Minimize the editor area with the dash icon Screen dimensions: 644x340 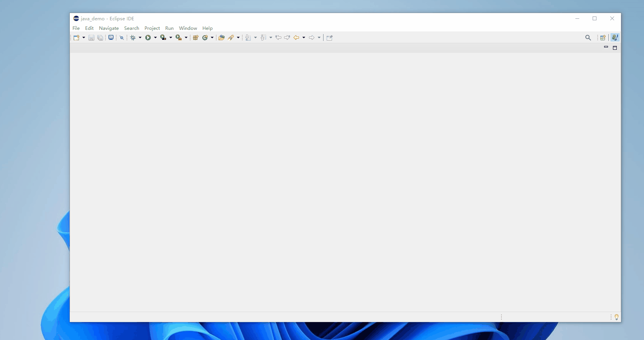click(606, 47)
